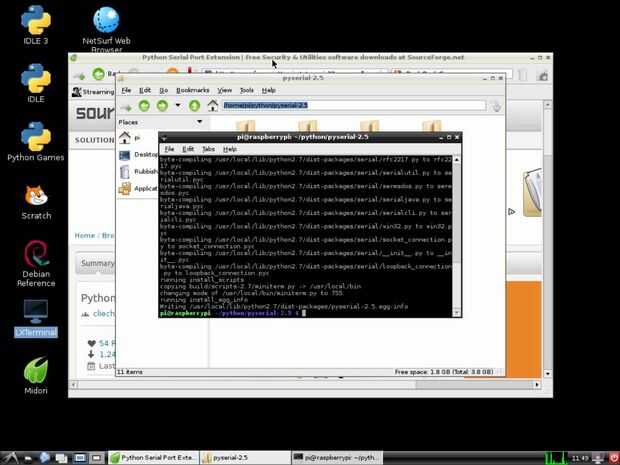Click the file manager path input field
620x465 pixels.
point(354,105)
